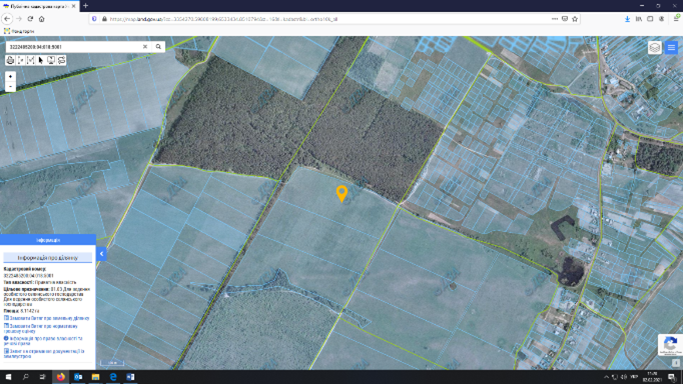Toggle the browser sidebar icon

click(x=650, y=19)
